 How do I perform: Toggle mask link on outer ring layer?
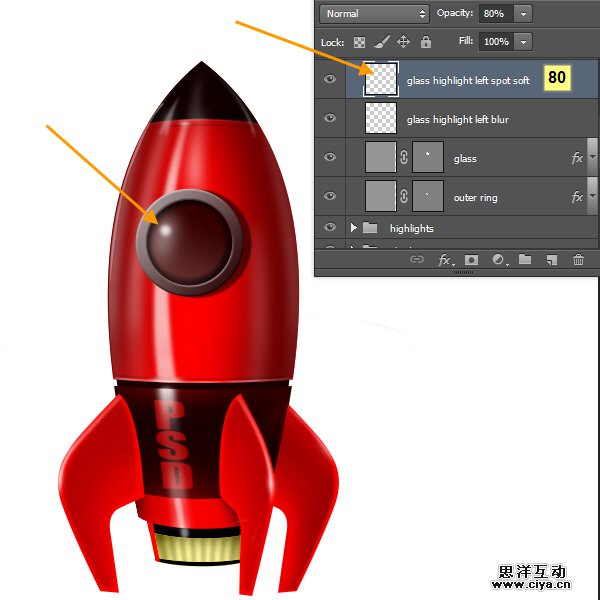pos(404,196)
